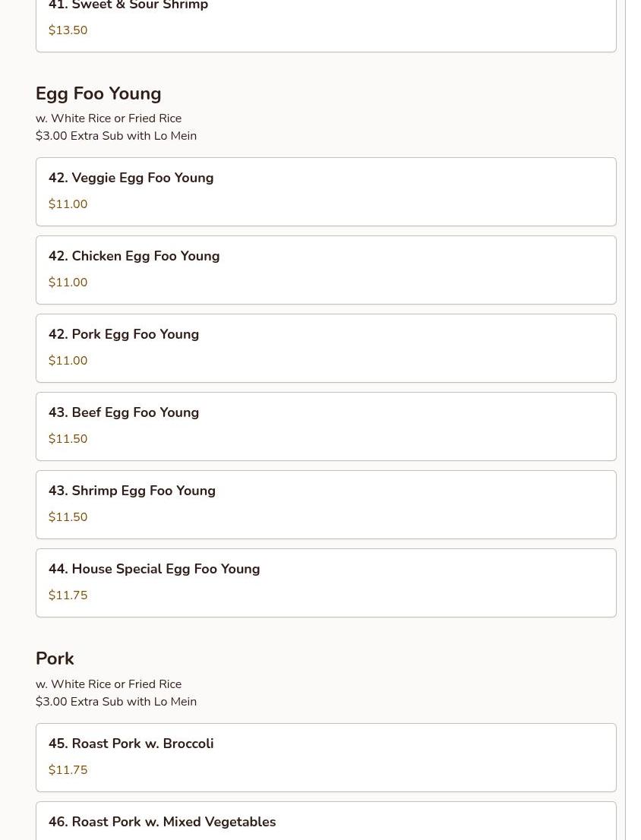The width and height of the screenshot is (641, 840).
Task: Click the Beef Egg Foo Young $11.50 price
Action: click(x=68, y=439)
